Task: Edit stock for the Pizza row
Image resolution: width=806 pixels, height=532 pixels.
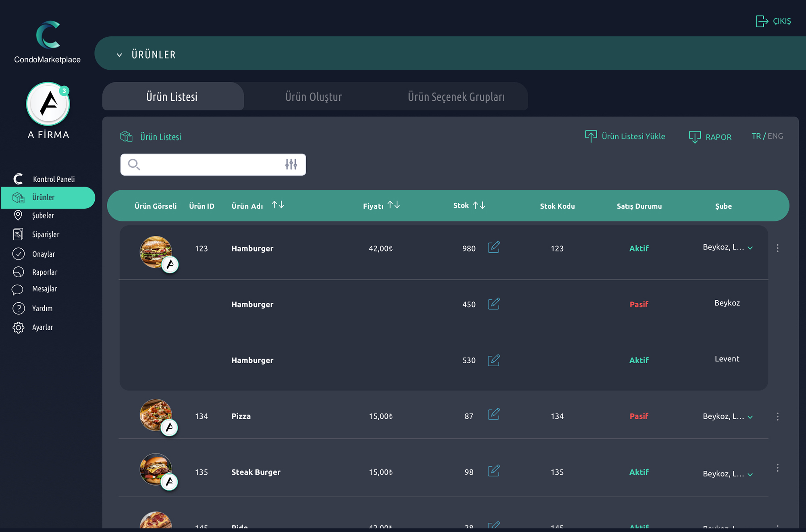Action: coord(494,414)
